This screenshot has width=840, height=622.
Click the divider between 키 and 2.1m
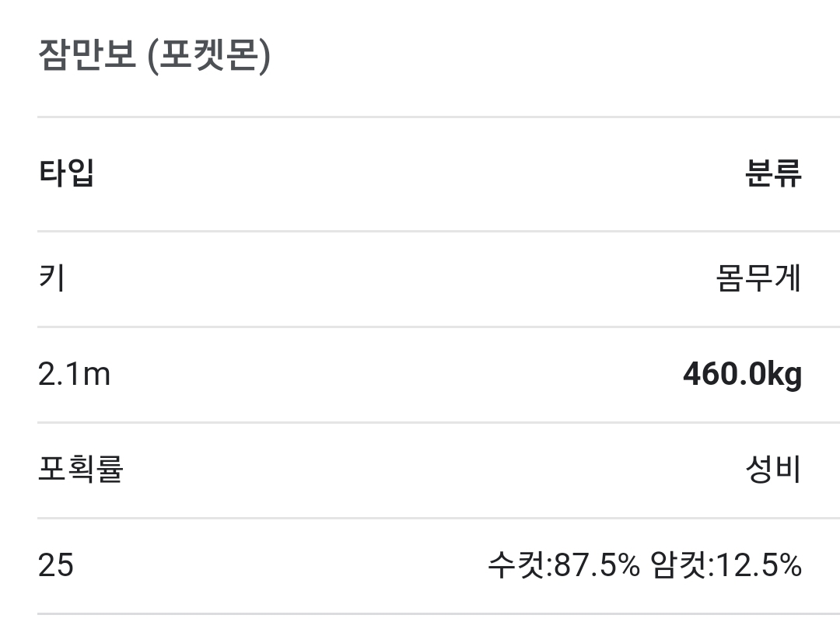point(439,327)
